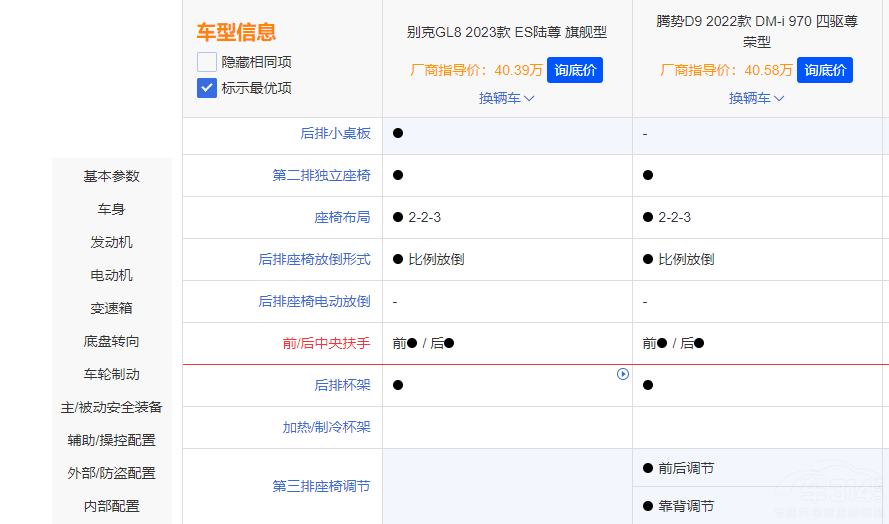
Task: Click 询底价 button for 别克GL8
Action: point(575,70)
